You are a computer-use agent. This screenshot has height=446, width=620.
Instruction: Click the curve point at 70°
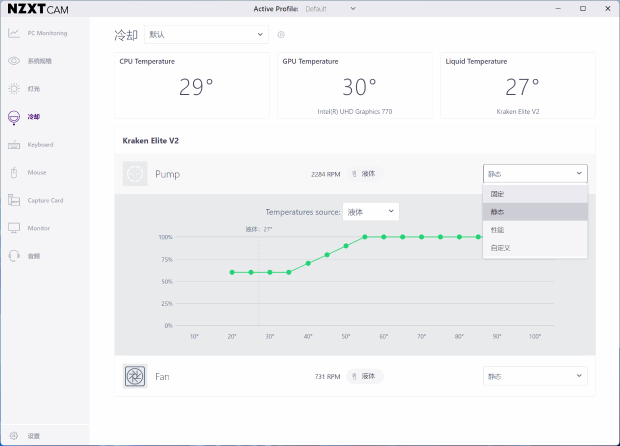click(x=422, y=237)
